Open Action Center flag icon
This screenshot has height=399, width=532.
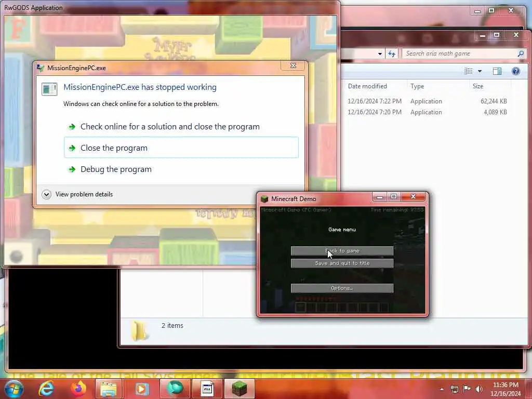click(x=467, y=389)
